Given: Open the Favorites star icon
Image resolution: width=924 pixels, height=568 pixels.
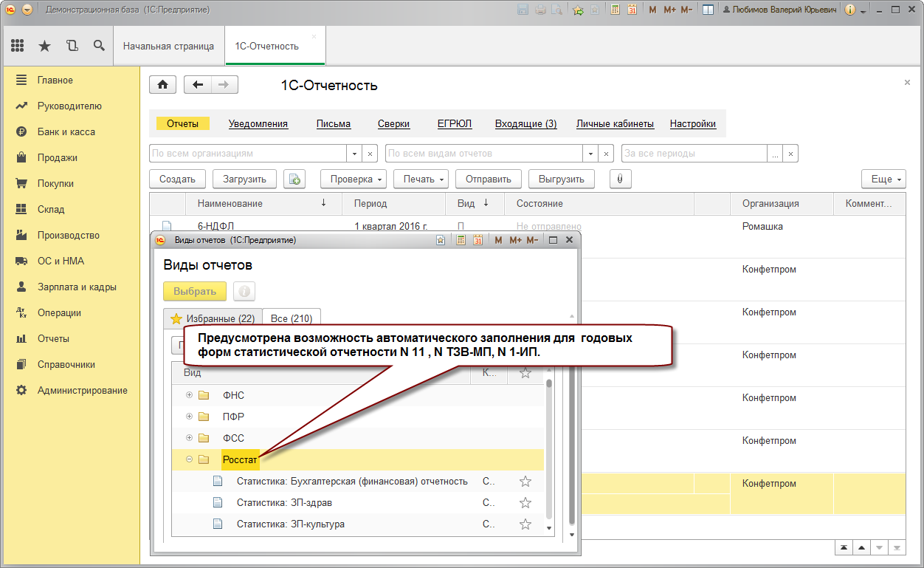Looking at the screenshot, I should [x=44, y=46].
